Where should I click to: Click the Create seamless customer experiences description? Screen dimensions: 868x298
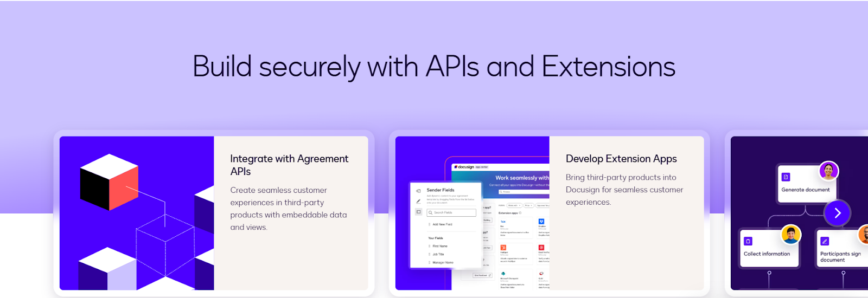pyautogui.click(x=289, y=209)
